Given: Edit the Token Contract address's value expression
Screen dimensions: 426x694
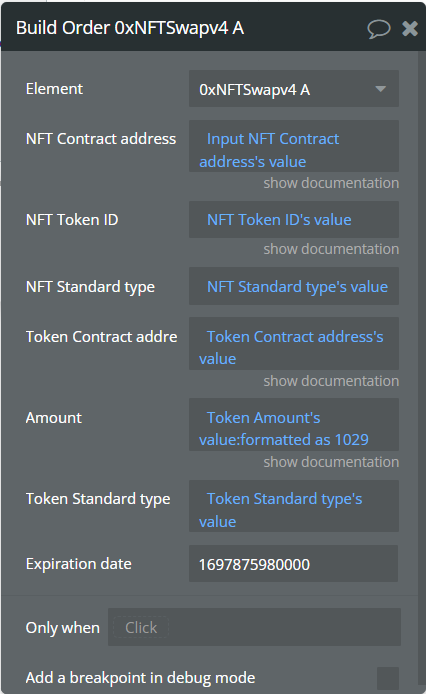Looking at the screenshot, I should (x=294, y=343).
